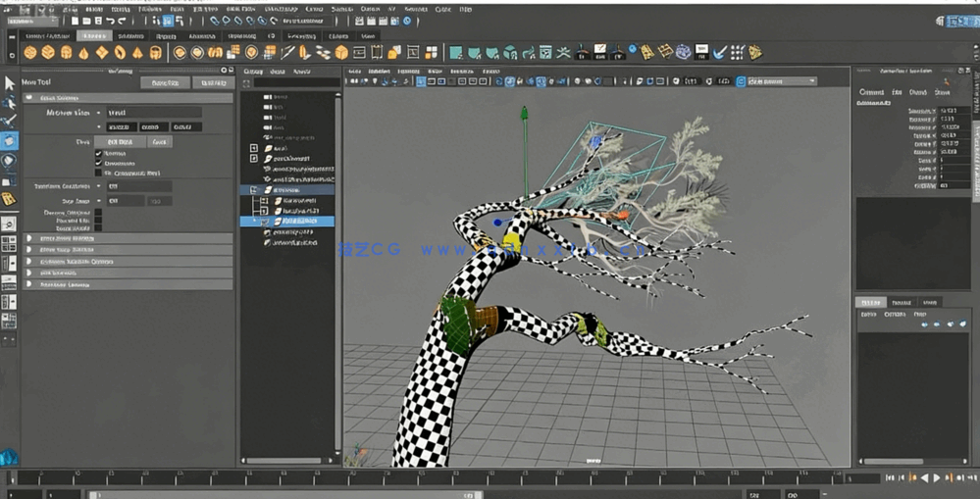The height and width of the screenshot is (499, 980).
Task: Toggle the second checked box in Tool Settings
Action: [98, 164]
